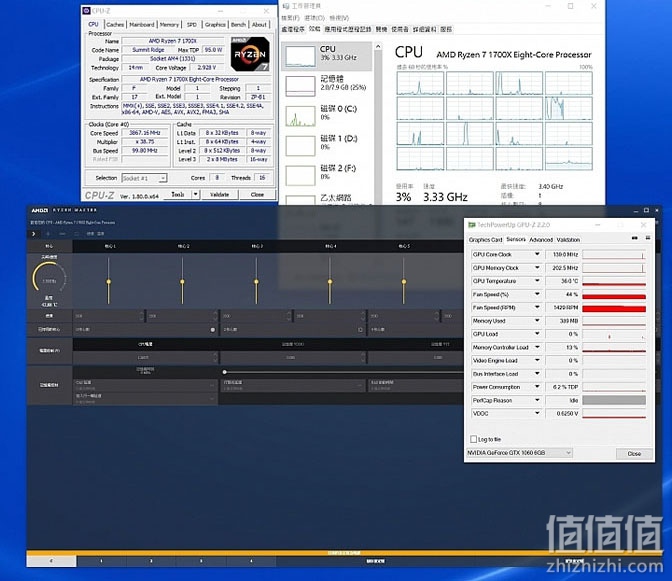Open the Caches tab in CPU-Z

[114, 25]
